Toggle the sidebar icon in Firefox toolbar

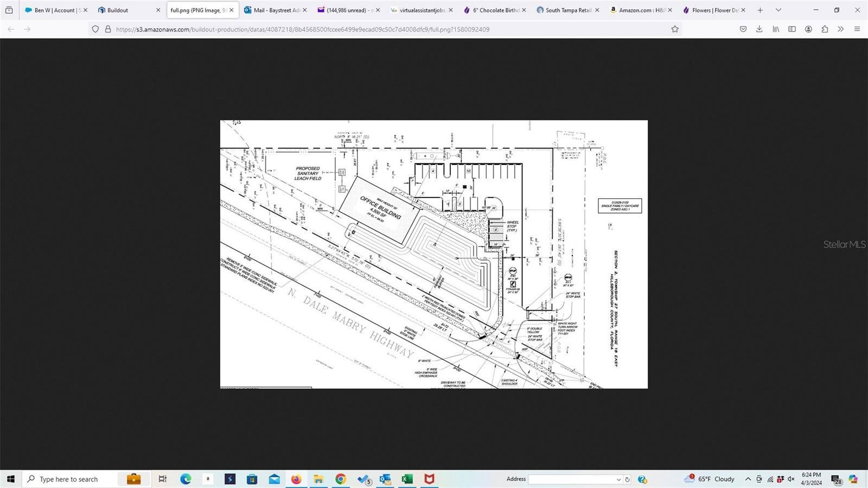tap(792, 29)
